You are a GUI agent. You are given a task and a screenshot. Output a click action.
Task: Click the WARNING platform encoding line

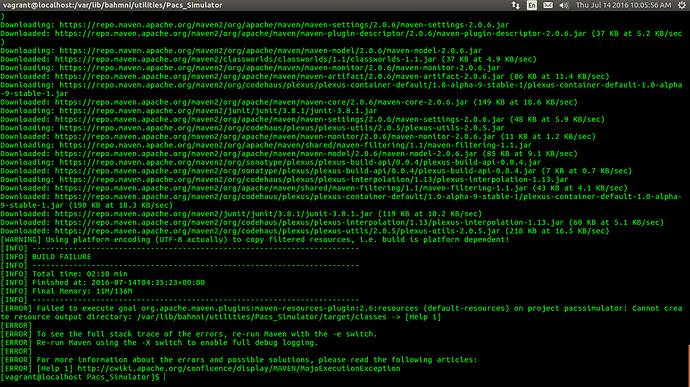[255, 240]
